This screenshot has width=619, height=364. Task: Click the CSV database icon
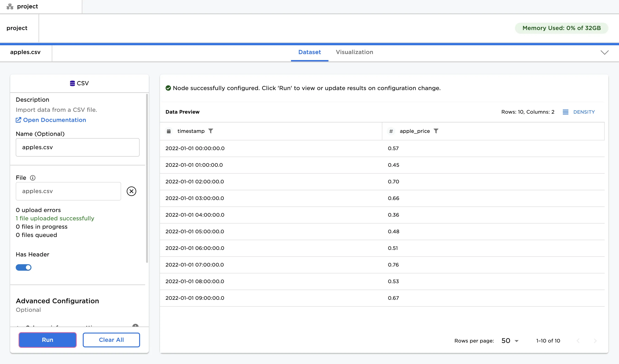(x=72, y=83)
